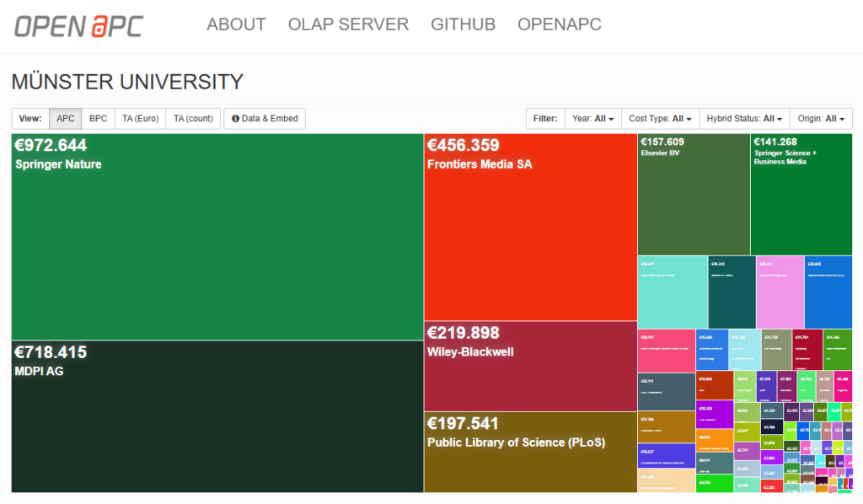Select the rose-pink treemap tile

pyautogui.click(x=667, y=351)
